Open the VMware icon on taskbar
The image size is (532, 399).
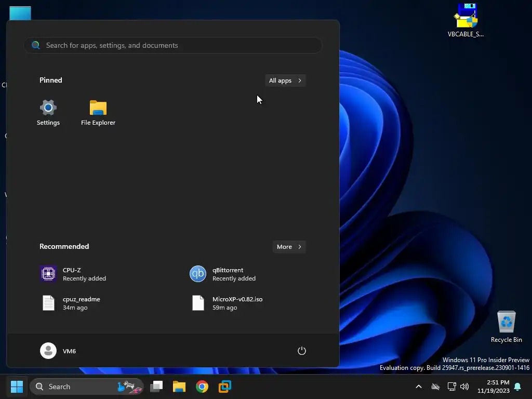click(224, 387)
